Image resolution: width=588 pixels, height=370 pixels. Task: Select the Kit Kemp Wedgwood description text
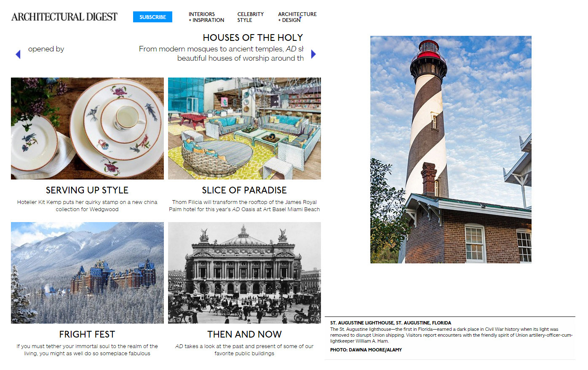pyautogui.click(x=87, y=206)
